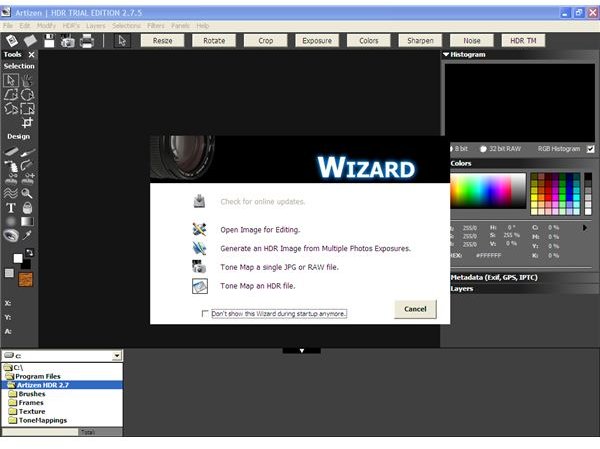Image resolution: width=600 pixels, height=449 pixels.
Task: Select the red-eye eye tool
Action: coord(11,235)
